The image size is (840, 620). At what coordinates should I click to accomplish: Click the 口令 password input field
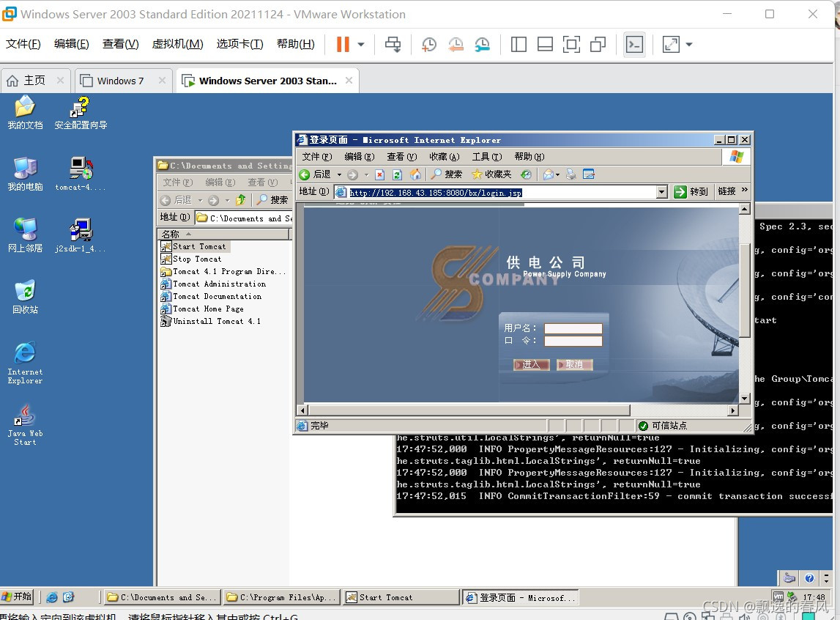pyautogui.click(x=573, y=341)
